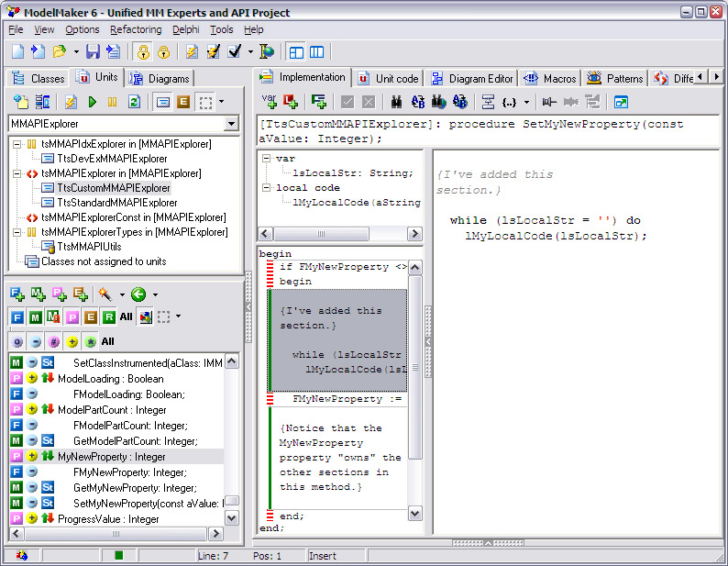This screenshot has width=728, height=566.
Task: Select the ModelPartCount : Integer property
Action: tap(112, 409)
